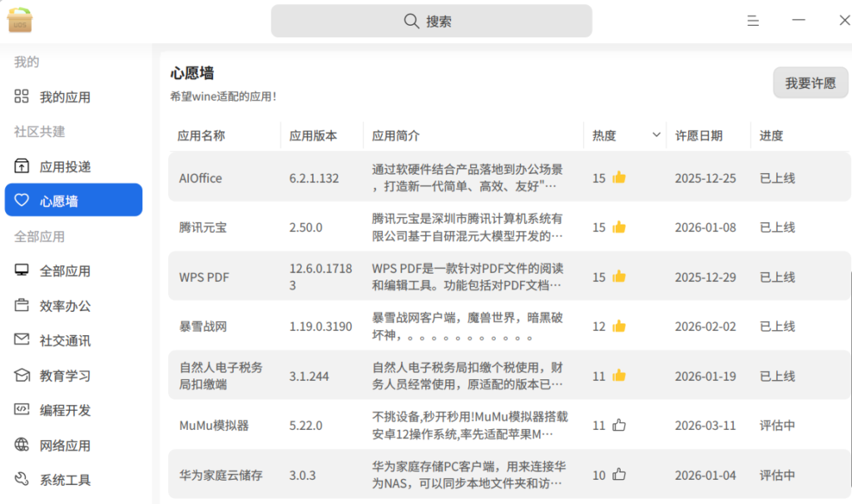Click the 我要许愿 button

click(810, 83)
